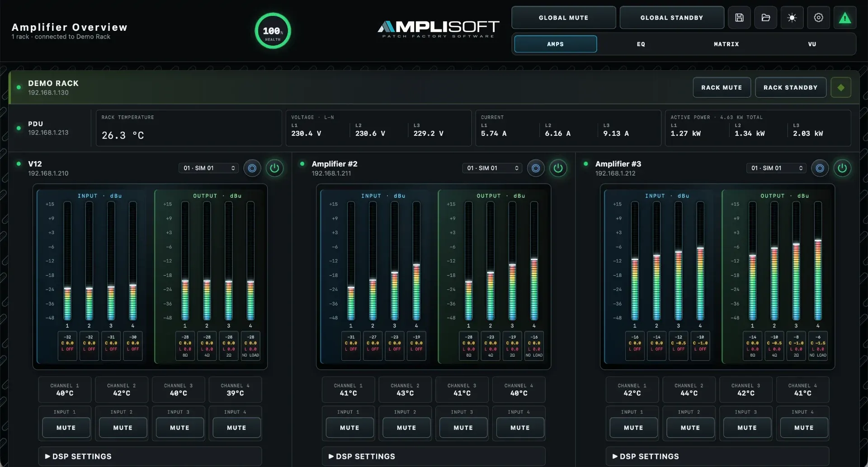Image resolution: width=868 pixels, height=467 pixels.
Task: Open Amplifier #2 preset dropdown
Action: (x=492, y=168)
